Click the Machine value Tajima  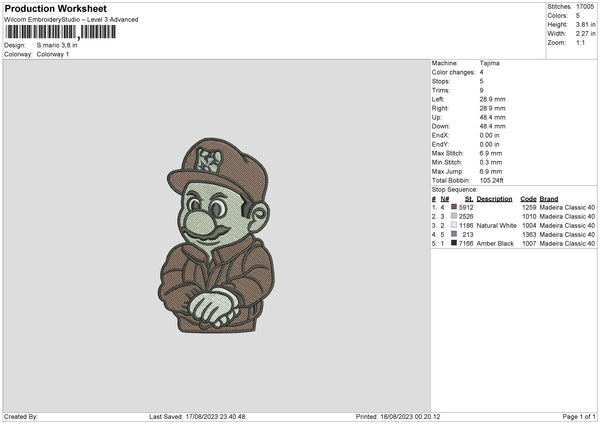coord(489,63)
